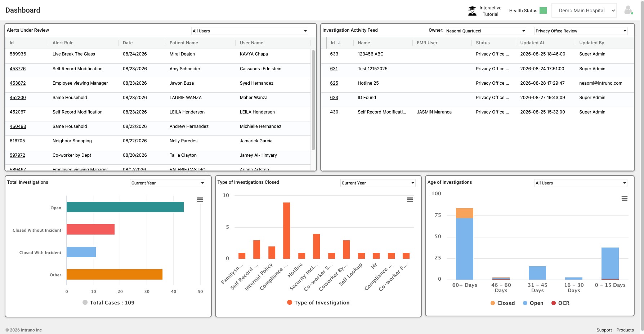Toggle the Open legend series
Image resolution: width=644 pixels, height=334 pixels.
(x=533, y=303)
